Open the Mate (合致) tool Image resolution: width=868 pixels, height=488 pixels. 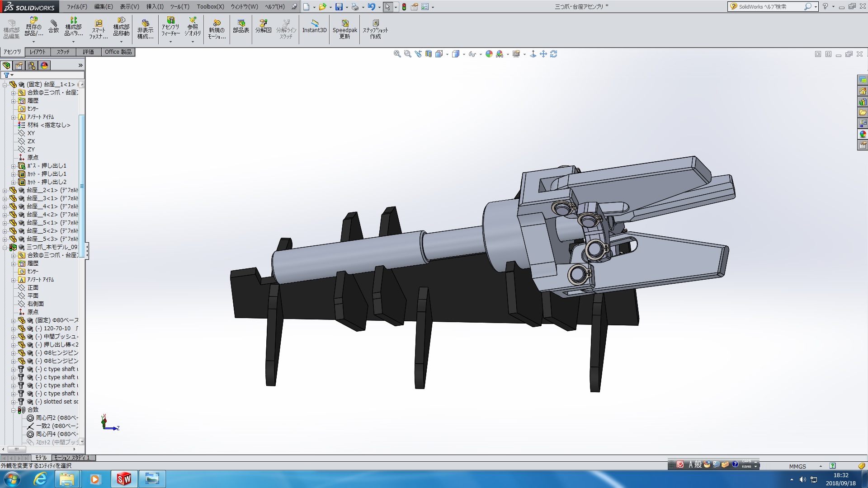54,27
